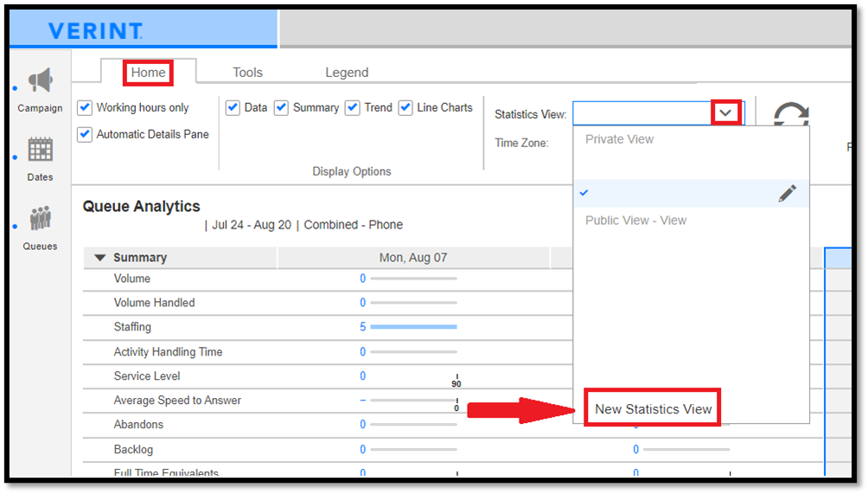Click inside Statistics View field
The height and width of the screenshot is (494, 868).
pyautogui.click(x=642, y=113)
